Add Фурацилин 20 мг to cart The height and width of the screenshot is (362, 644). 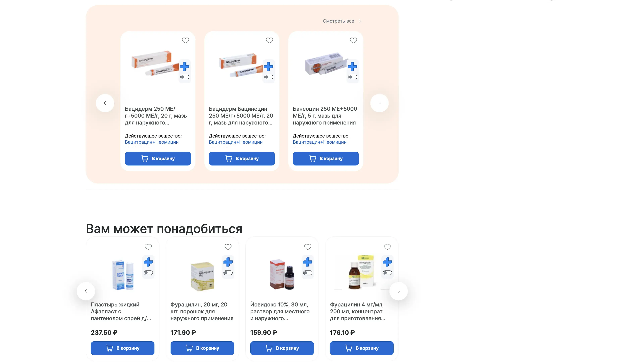click(202, 348)
